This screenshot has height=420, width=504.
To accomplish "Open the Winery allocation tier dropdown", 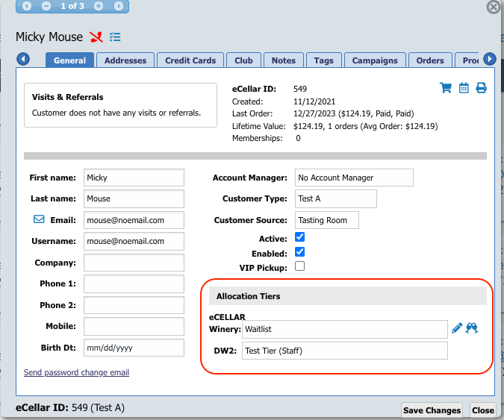I will point(344,329).
